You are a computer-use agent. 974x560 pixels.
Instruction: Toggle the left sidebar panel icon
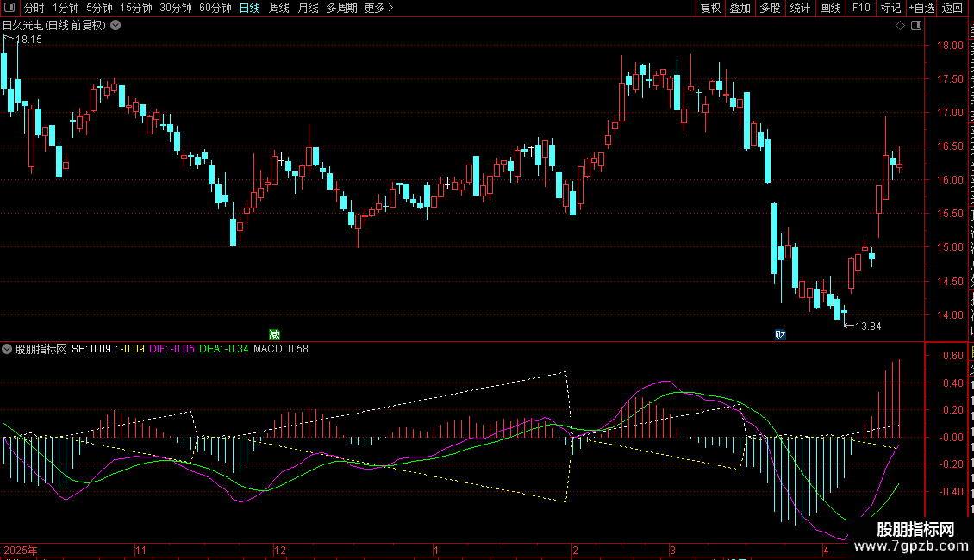pos(9,8)
